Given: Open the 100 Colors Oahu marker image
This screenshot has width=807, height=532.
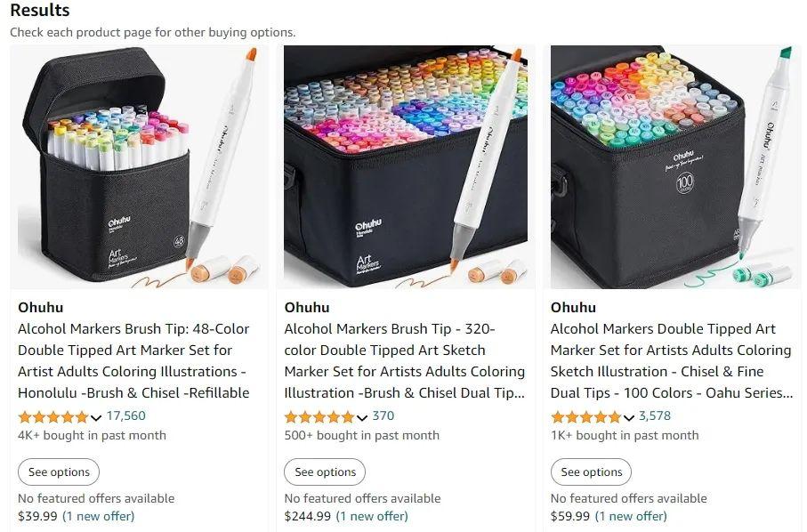Looking at the screenshot, I should tap(672, 167).
